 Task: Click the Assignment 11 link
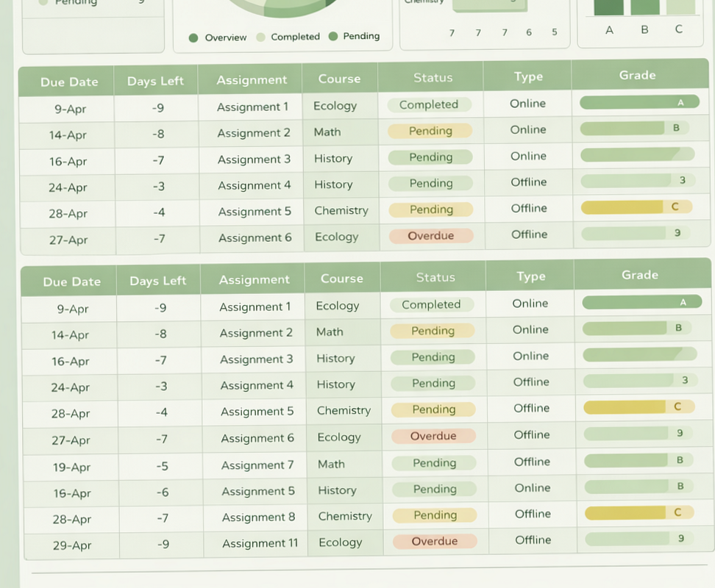click(259, 542)
